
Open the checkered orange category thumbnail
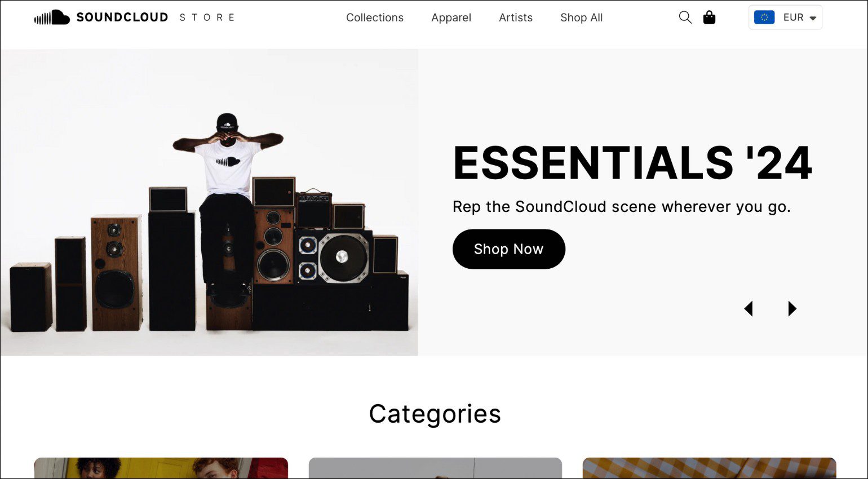pos(709,468)
